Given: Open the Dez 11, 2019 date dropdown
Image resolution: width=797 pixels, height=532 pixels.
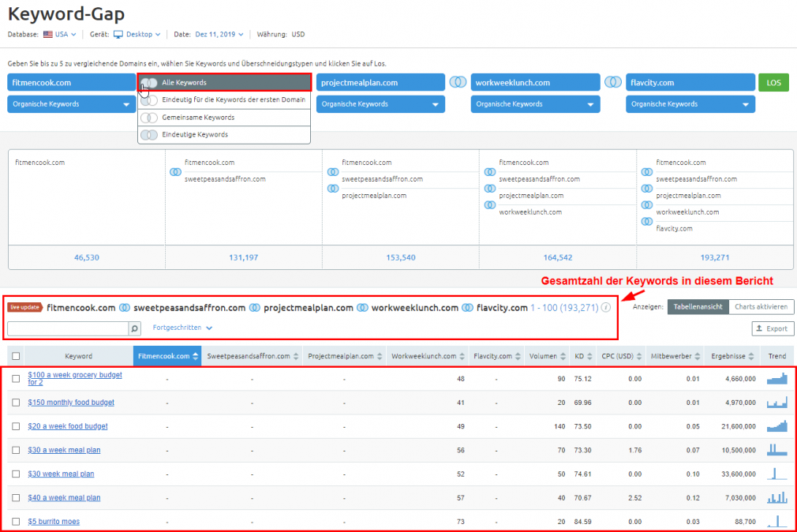Looking at the screenshot, I should [x=219, y=34].
